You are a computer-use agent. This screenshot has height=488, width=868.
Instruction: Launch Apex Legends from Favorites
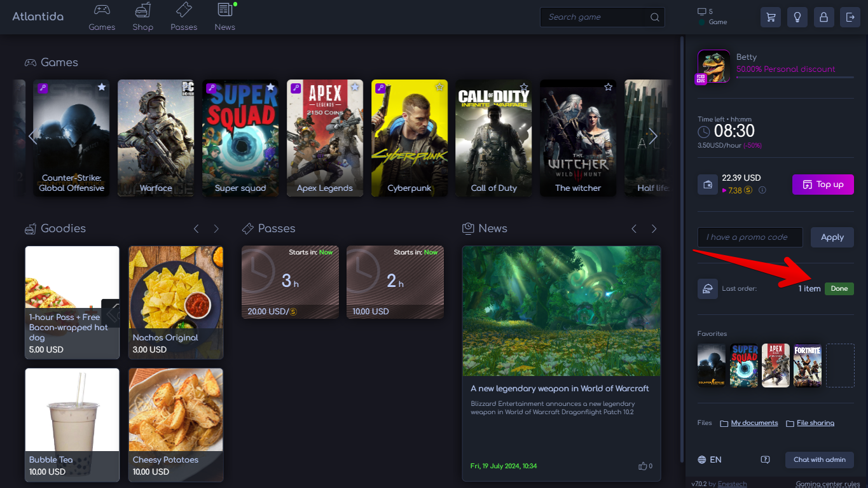point(776,366)
